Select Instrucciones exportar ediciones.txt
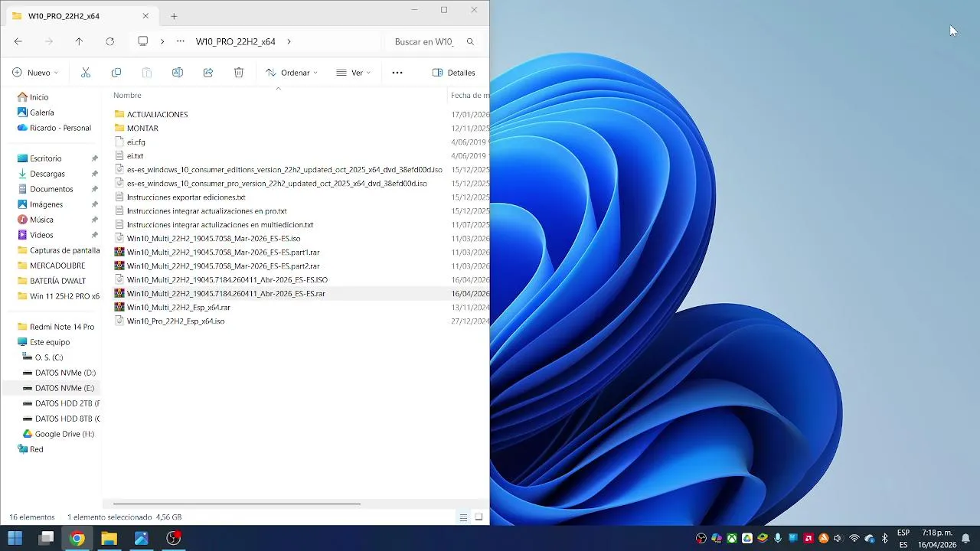Image resolution: width=980 pixels, height=551 pixels. tap(186, 197)
